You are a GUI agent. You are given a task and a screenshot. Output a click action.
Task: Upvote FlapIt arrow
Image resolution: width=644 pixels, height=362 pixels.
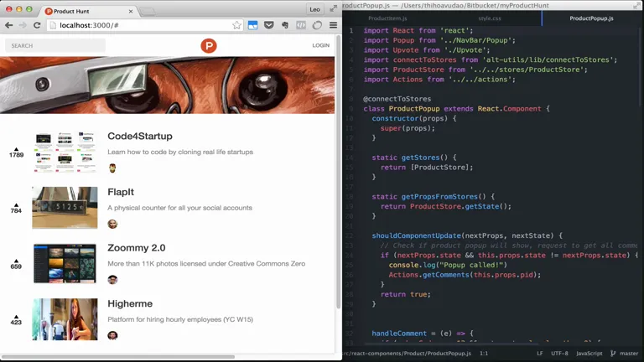click(x=16, y=204)
